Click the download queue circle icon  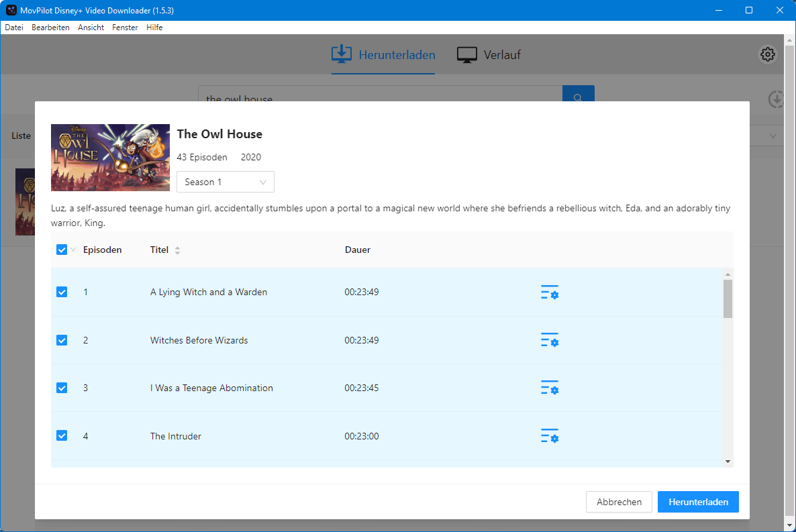tap(776, 99)
